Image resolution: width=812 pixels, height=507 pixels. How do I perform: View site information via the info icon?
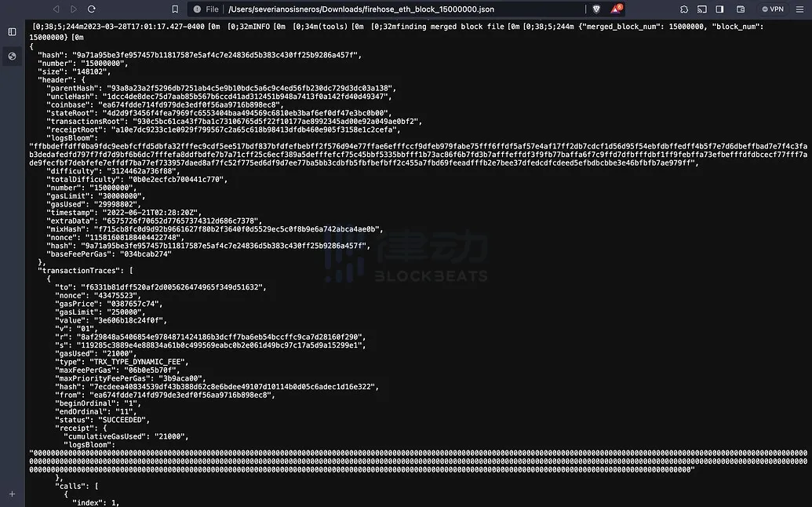pyautogui.click(x=197, y=9)
